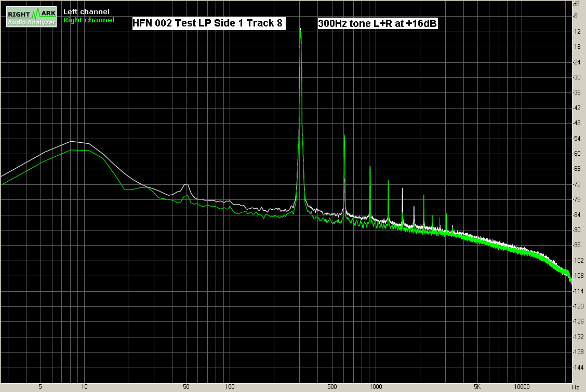
Task: Click the 10000 Hz frequency axis label
Action: point(522,387)
